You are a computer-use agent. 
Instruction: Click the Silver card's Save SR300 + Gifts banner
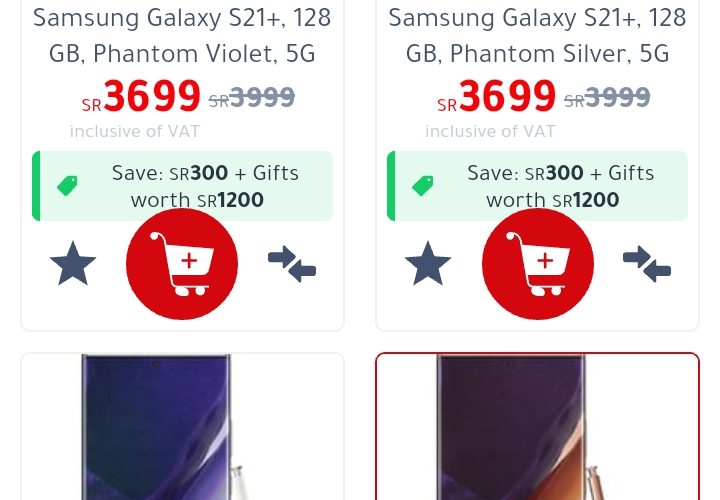pos(538,186)
